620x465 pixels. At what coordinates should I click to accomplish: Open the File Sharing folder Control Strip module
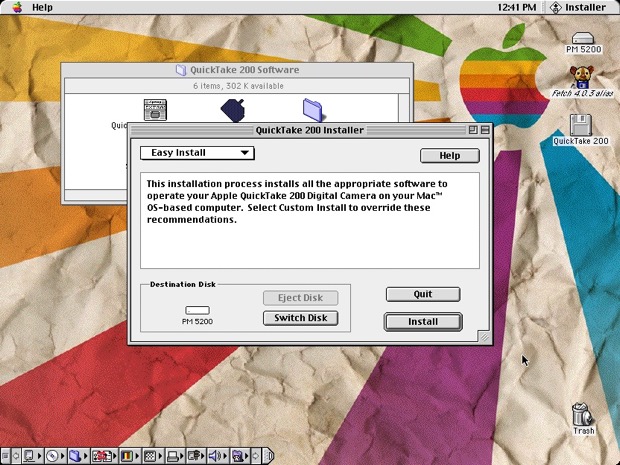[78, 456]
